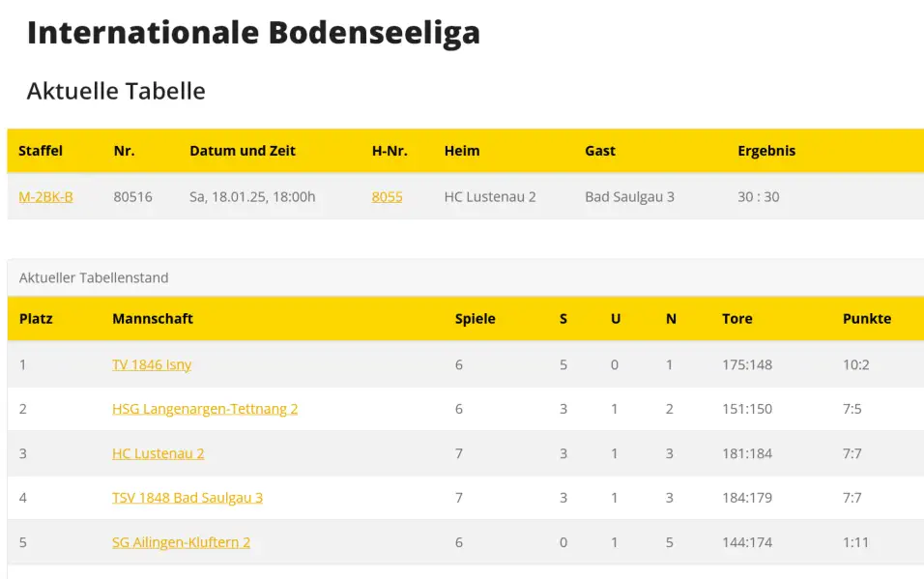Click the Aktuelle Tabelle heading
Screen dimensions: 924x579
[x=116, y=91]
